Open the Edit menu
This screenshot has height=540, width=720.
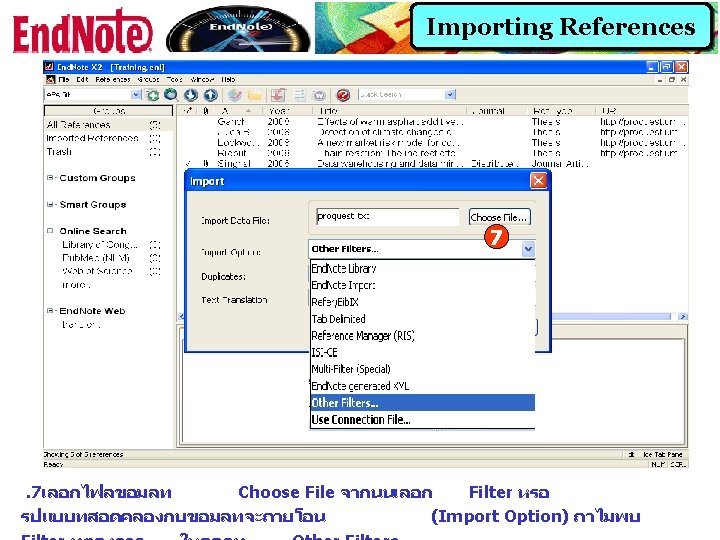82,79
